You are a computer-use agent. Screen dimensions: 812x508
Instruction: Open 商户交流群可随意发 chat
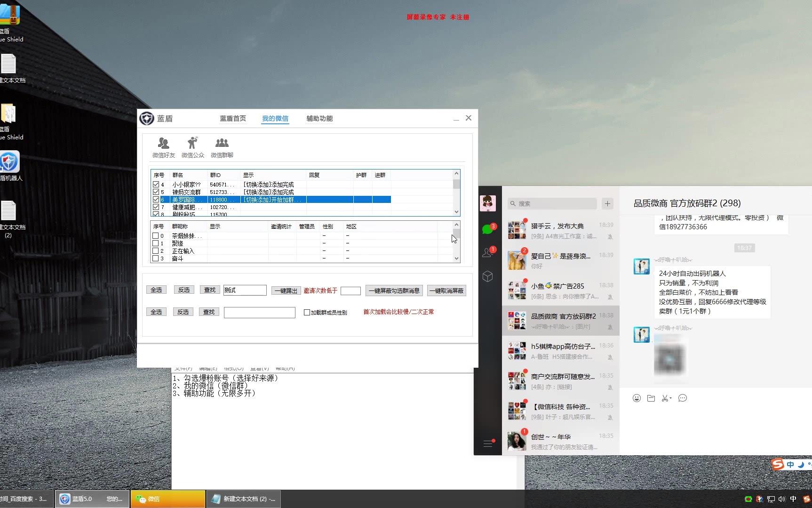[x=561, y=381]
